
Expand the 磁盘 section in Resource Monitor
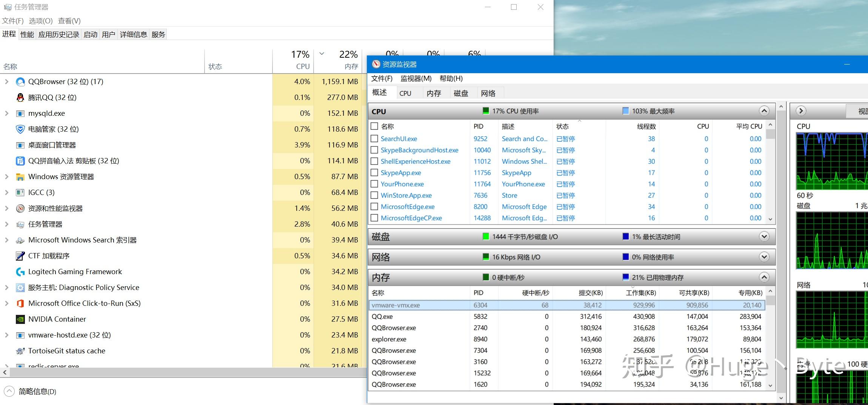point(764,236)
